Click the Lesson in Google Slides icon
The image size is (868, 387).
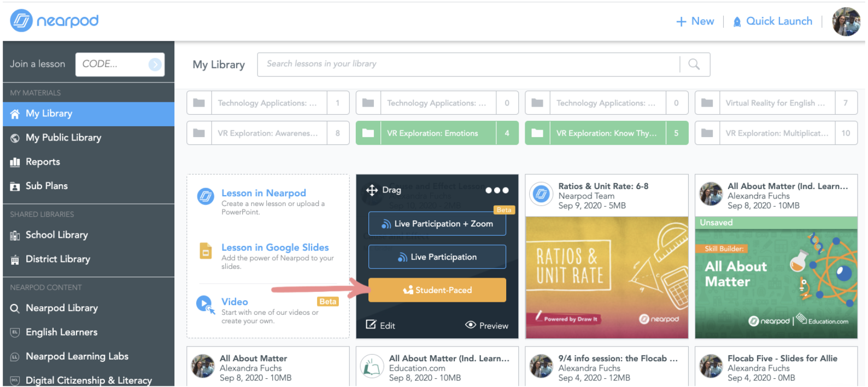(206, 251)
